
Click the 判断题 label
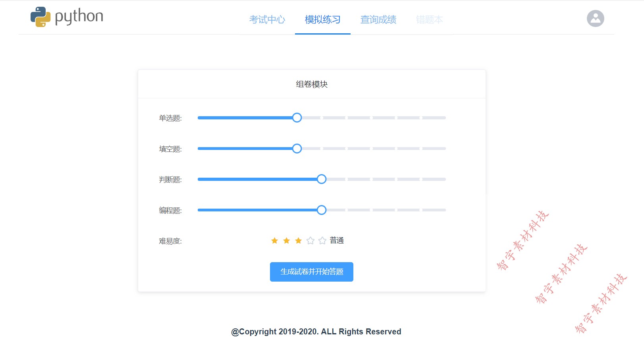pos(170,180)
